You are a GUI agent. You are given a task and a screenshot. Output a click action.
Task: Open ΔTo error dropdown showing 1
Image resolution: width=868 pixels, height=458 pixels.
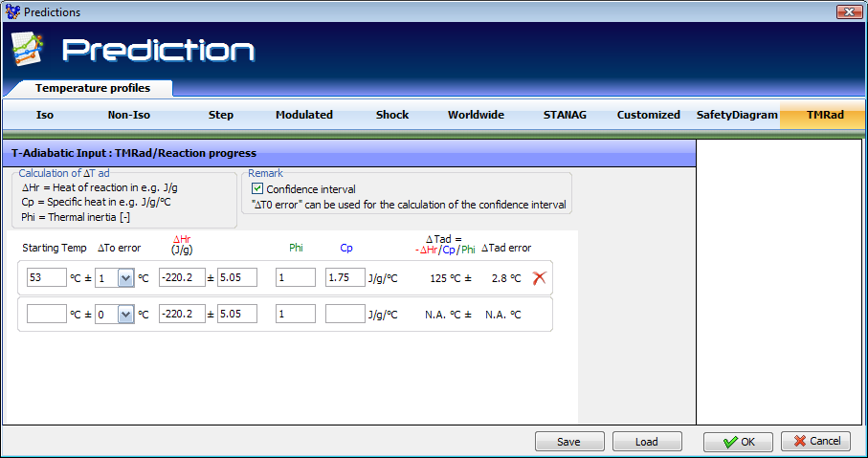coord(125,277)
